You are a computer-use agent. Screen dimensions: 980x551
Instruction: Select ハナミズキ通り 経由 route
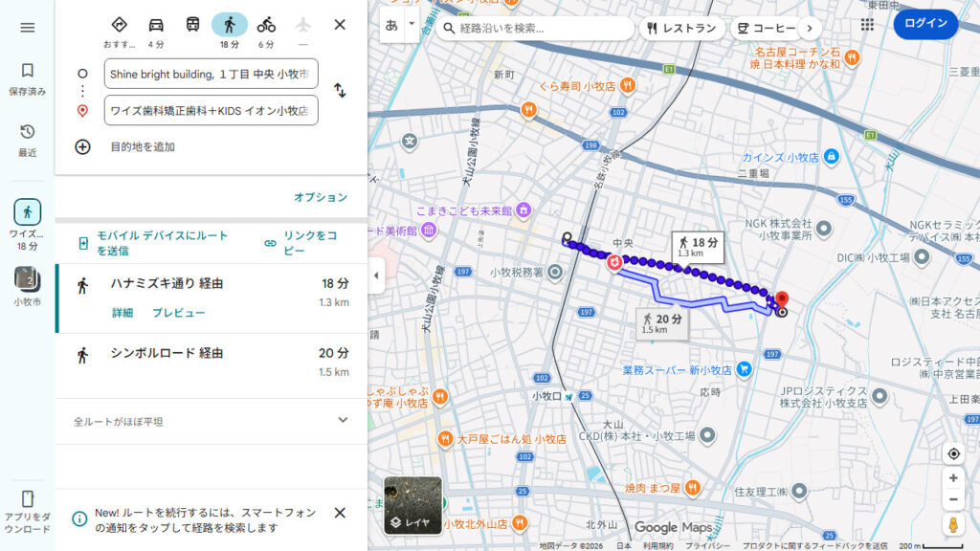coord(212,298)
